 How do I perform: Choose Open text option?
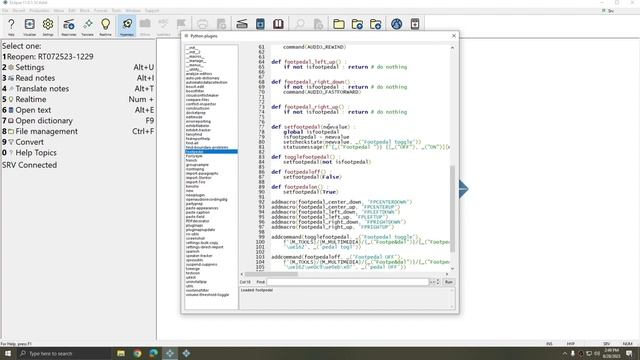[x=78, y=110]
